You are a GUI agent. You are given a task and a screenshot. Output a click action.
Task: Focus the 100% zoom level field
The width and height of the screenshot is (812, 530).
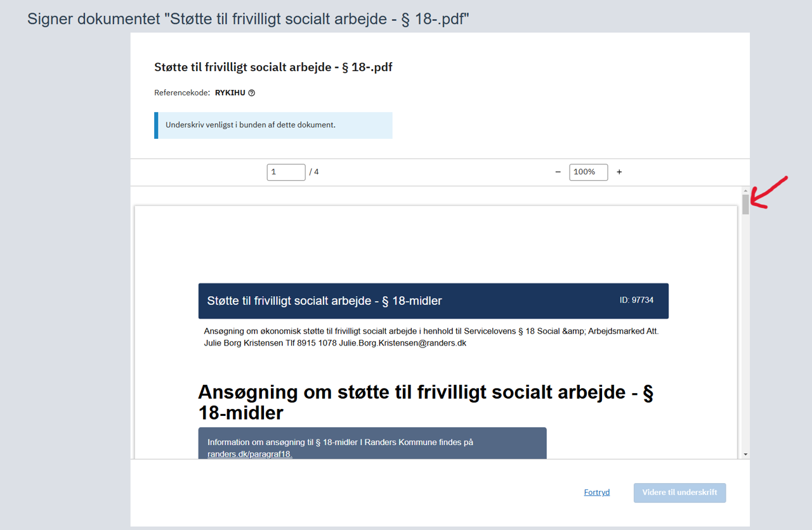click(x=588, y=172)
